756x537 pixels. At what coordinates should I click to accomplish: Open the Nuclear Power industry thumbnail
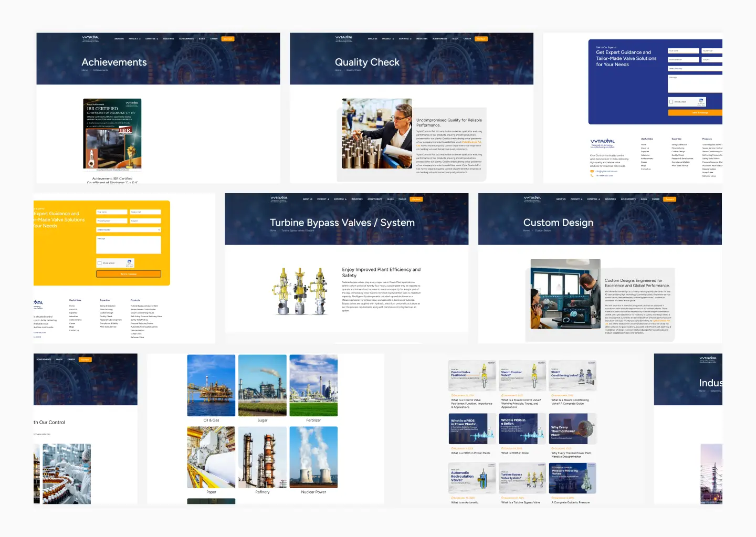[313, 457]
